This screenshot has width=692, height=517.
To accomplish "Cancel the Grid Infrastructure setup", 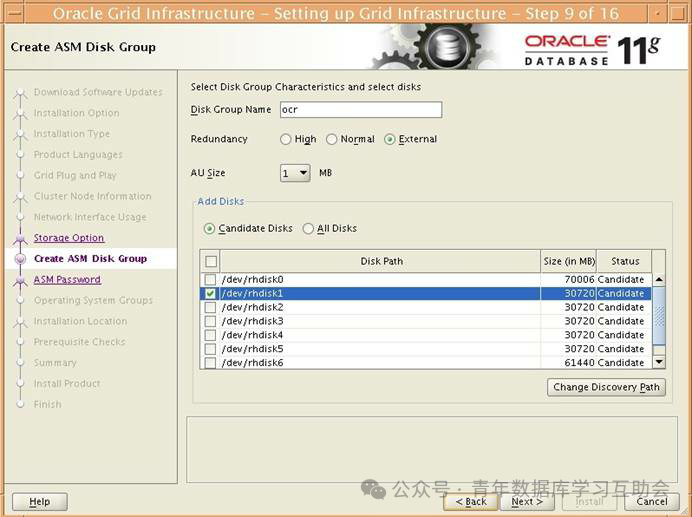I will click(x=652, y=502).
